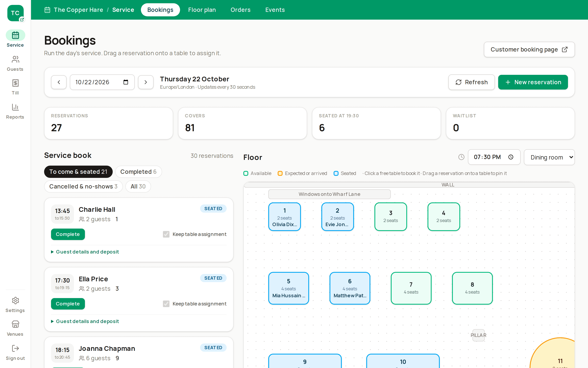Screen dimensions: 588x368
Task: Click the TC venue logo badge
Action: coord(15,13)
